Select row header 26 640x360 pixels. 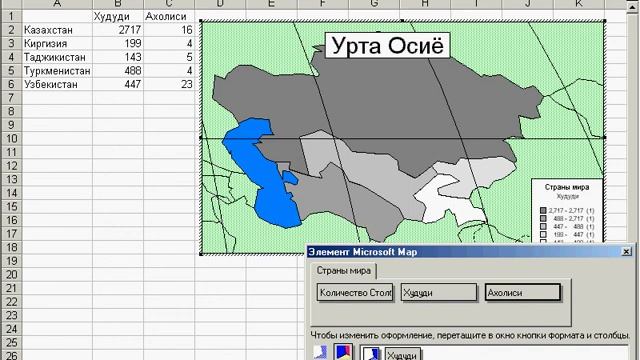coord(11,356)
